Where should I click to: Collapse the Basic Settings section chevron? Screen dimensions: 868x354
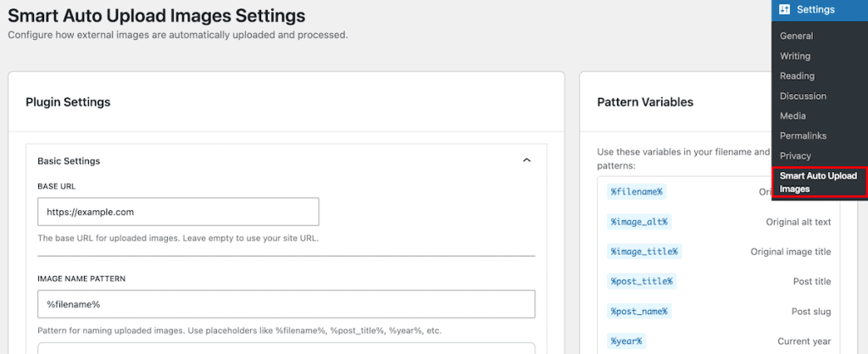pos(526,160)
